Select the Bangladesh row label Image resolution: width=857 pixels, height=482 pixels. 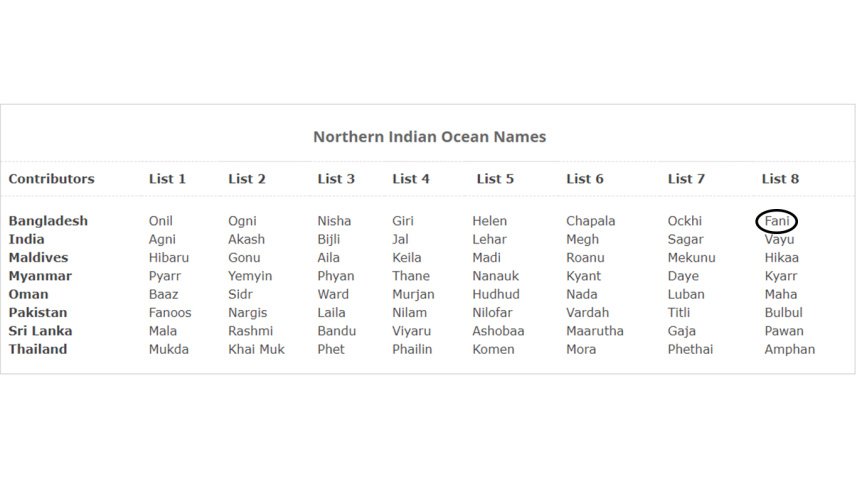tap(48, 221)
